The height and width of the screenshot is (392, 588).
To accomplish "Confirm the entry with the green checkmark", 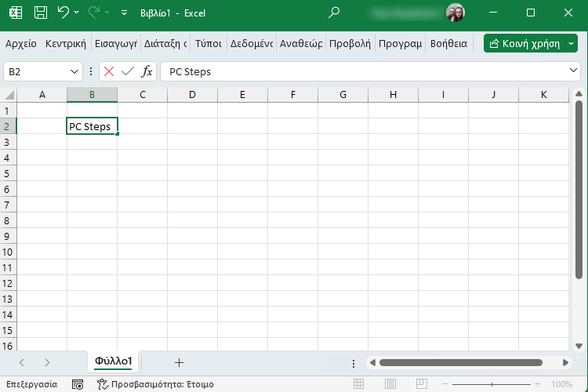I will tap(127, 71).
